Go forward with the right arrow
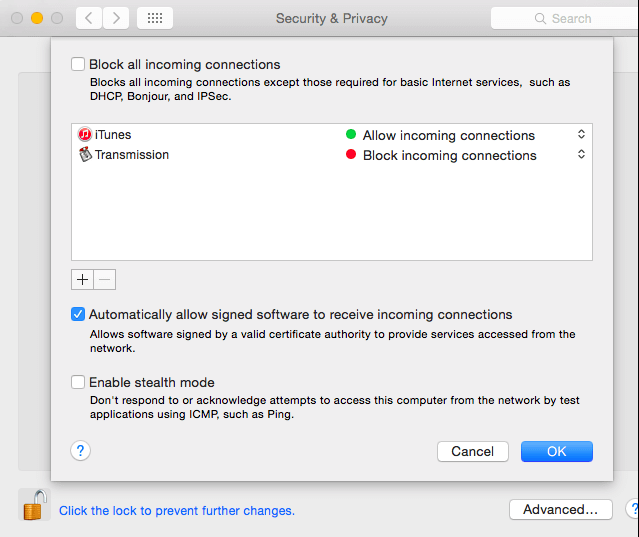The width and height of the screenshot is (639, 537). [116, 18]
